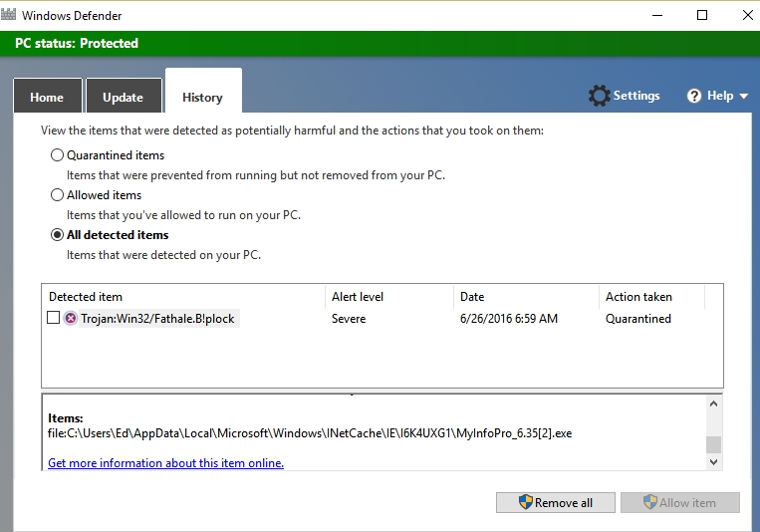Click the red X threat icon beside Trojan entry

click(x=71, y=318)
